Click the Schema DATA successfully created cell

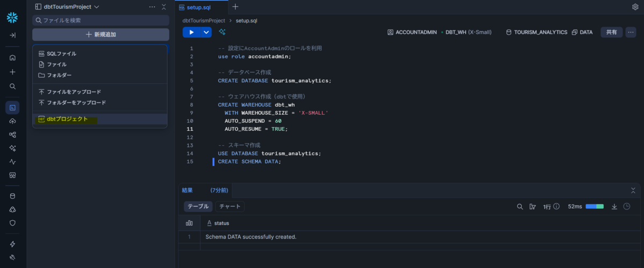[251, 236]
